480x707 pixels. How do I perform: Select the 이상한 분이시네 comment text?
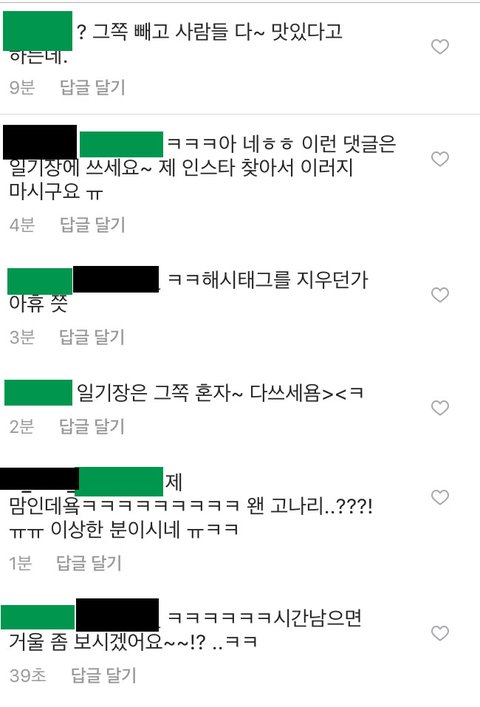[115, 529]
